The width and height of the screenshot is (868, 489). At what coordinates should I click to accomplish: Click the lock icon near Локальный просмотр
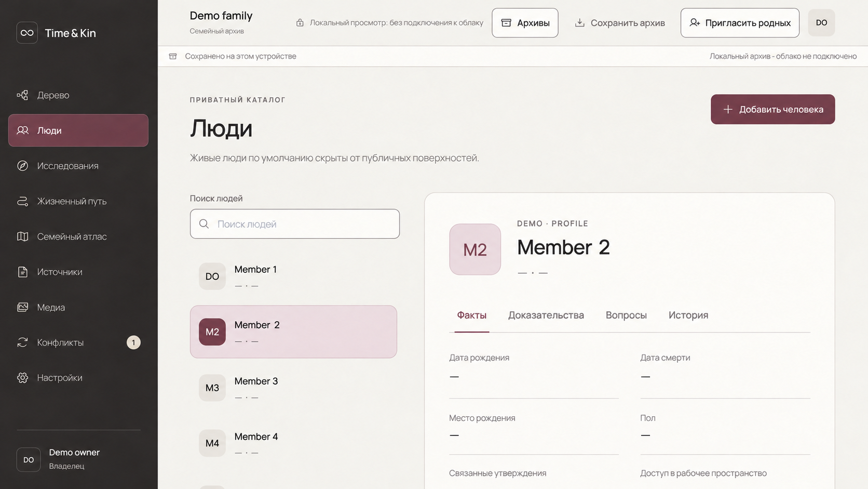tap(300, 23)
